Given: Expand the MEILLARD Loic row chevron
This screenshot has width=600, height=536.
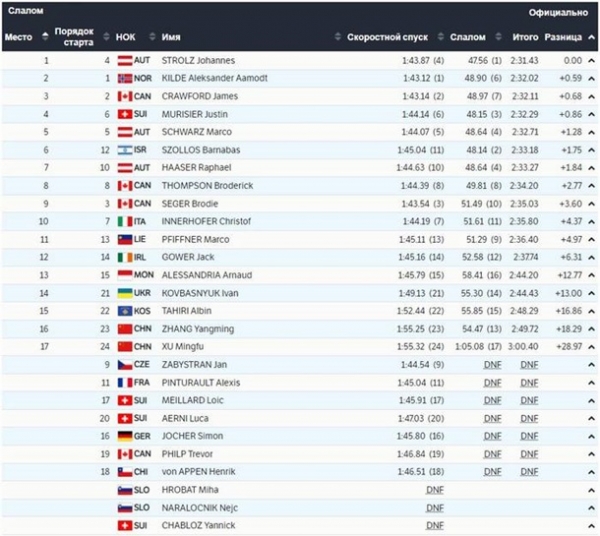Looking at the screenshot, I should point(592,401).
